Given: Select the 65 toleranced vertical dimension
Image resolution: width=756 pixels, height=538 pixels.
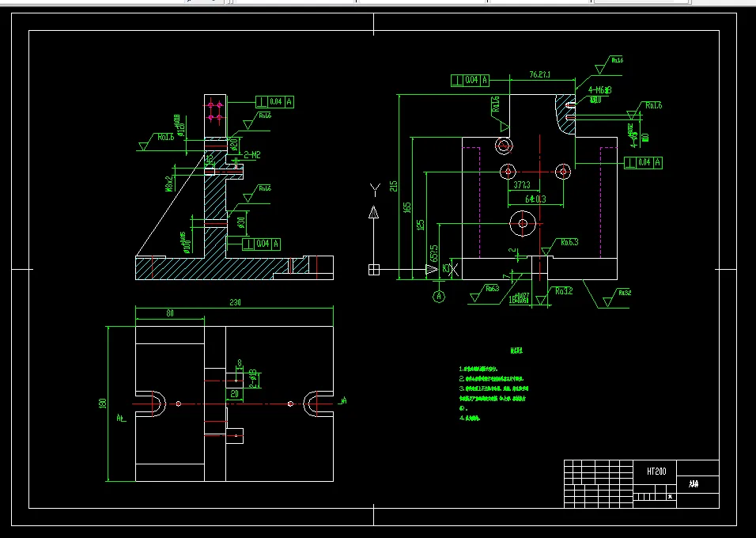Looking at the screenshot, I should click(x=434, y=254).
